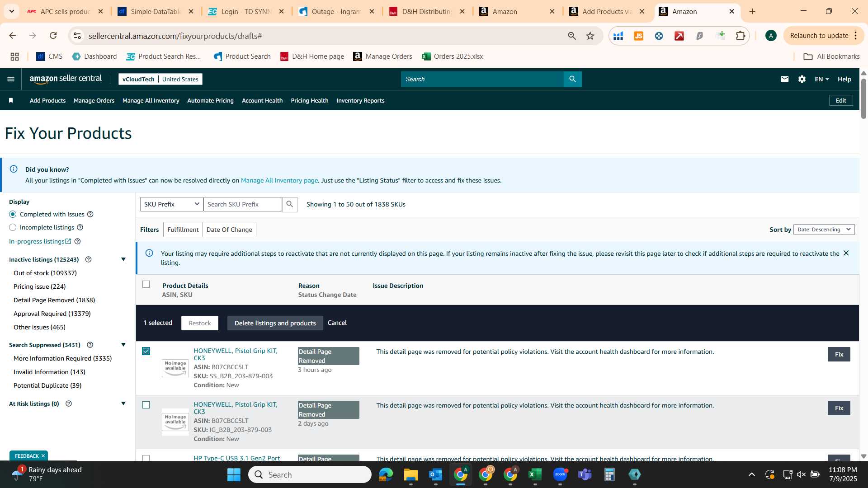Click help icon beside Inactive listings

point(89,259)
